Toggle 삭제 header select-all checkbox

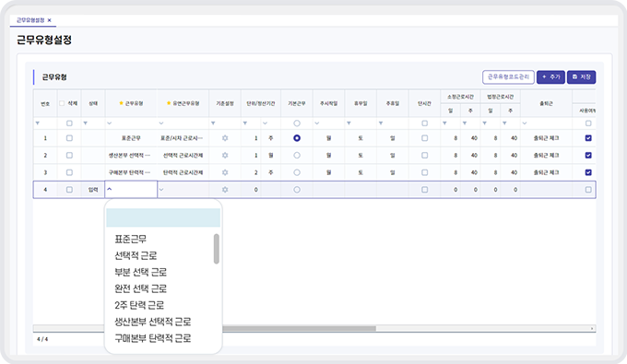(62, 103)
